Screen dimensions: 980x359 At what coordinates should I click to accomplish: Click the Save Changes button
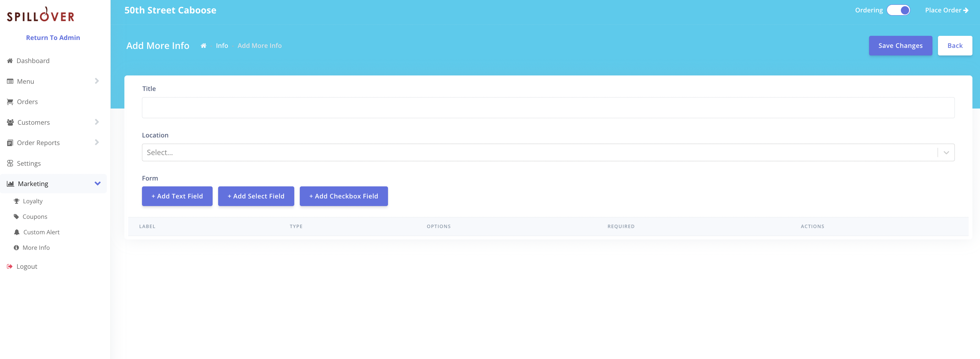click(900, 45)
